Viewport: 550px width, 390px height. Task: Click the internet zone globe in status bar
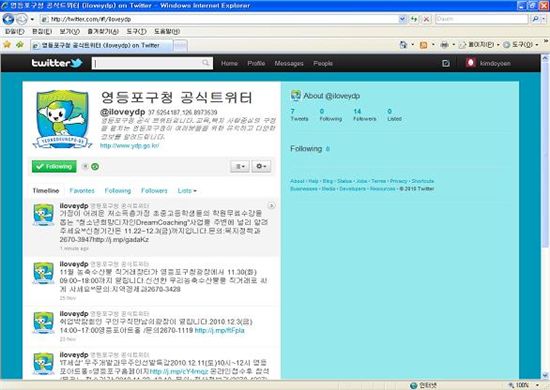tap(414, 385)
